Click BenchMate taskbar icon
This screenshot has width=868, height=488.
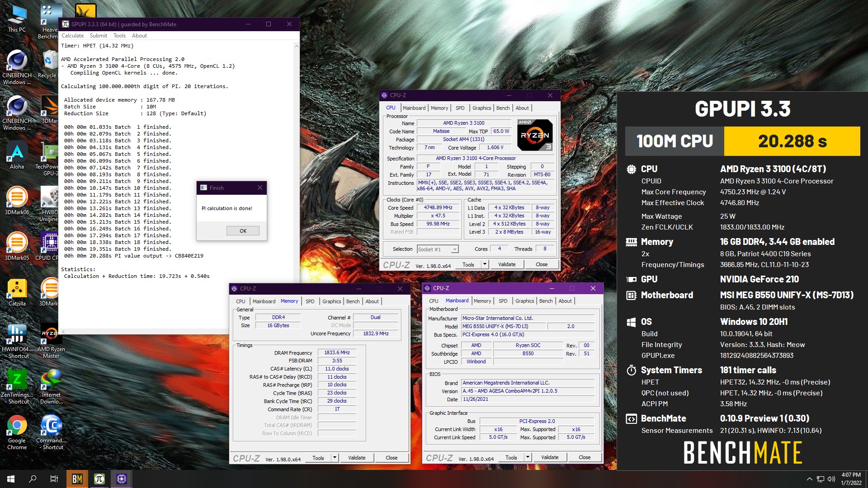pyautogui.click(x=77, y=479)
